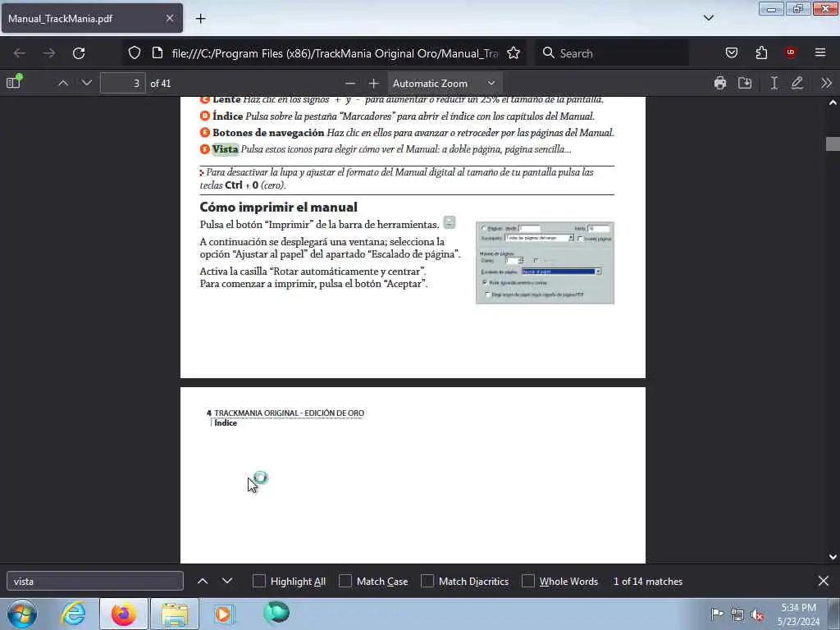Click the print dialog thumbnail image
Viewport: 840px width, 630px height.
(x=545, y=262)
